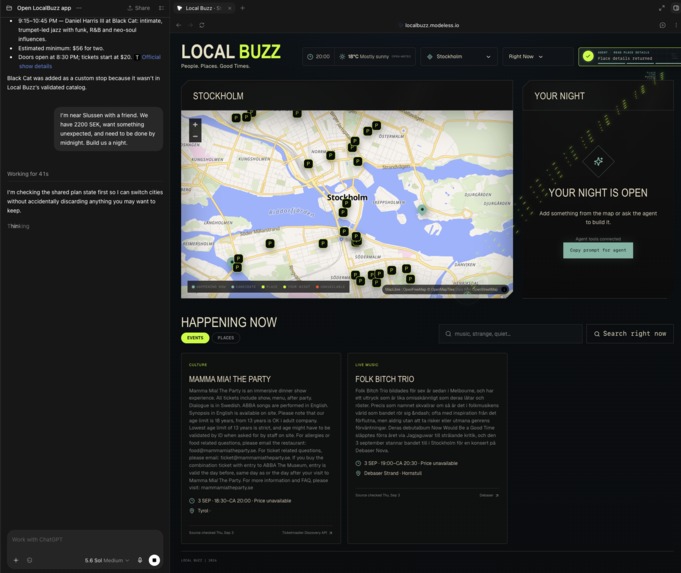This screenshot has height=573, width=681.
Task: Click the music, strange, quiet search field
Action: click(510, 334)
